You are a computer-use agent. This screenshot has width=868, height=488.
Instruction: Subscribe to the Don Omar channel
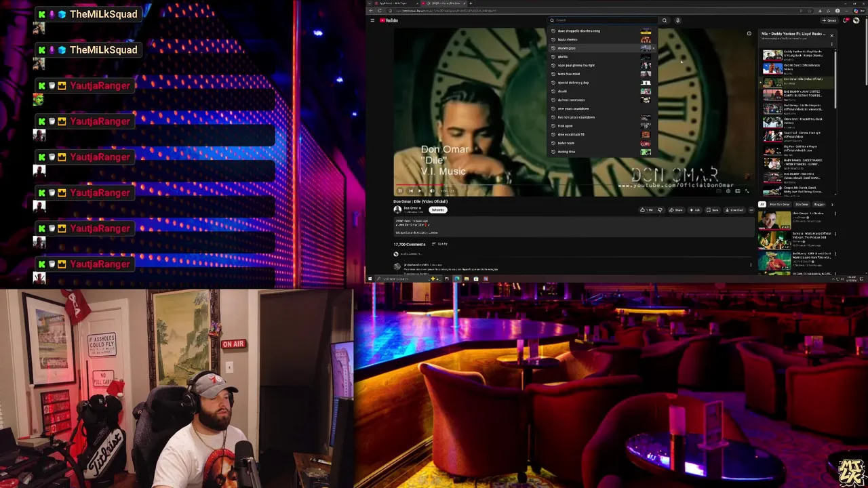[438, 210]
